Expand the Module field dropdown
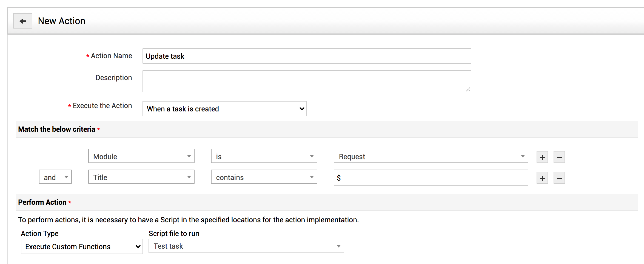Image resolution: width=644 pixels, height=264 pixels. 141,156
